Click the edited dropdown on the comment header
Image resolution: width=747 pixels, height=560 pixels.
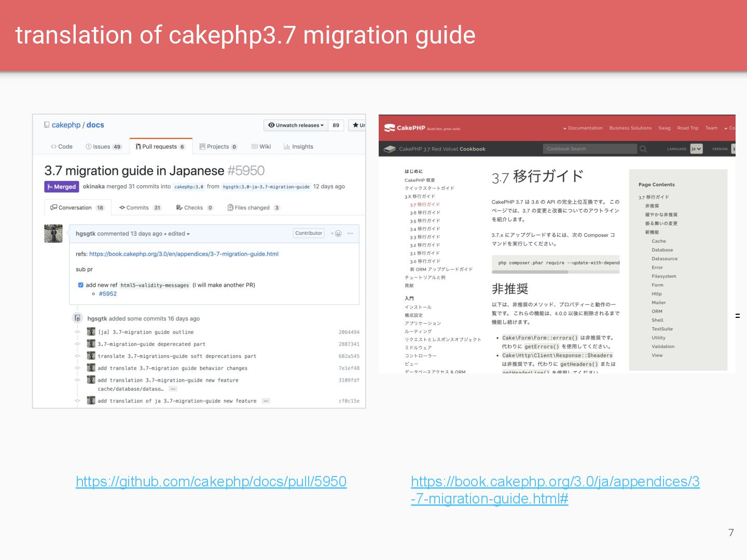coord(178,234)
